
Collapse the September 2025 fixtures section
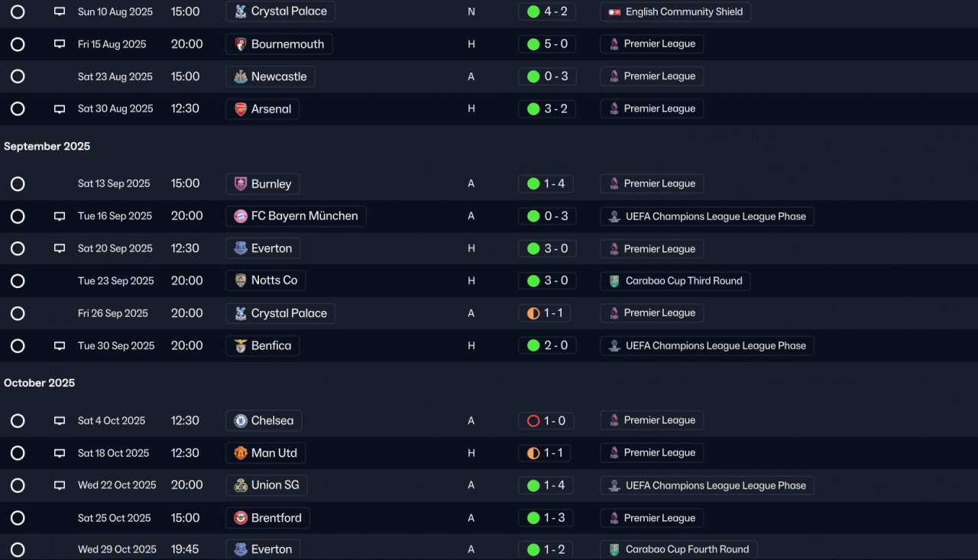47,147
